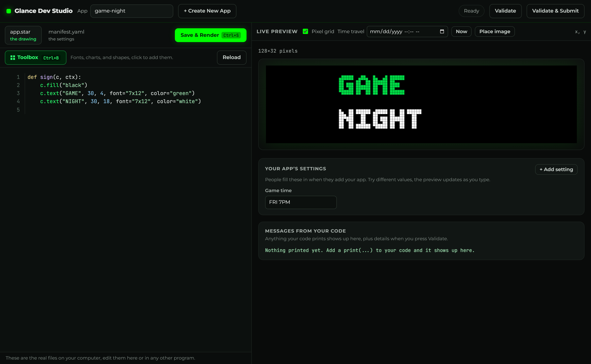The height and width of the screenshot is (364, 591).
Task: Click the "Nothing printed yet" message
Action: point(370,250)
